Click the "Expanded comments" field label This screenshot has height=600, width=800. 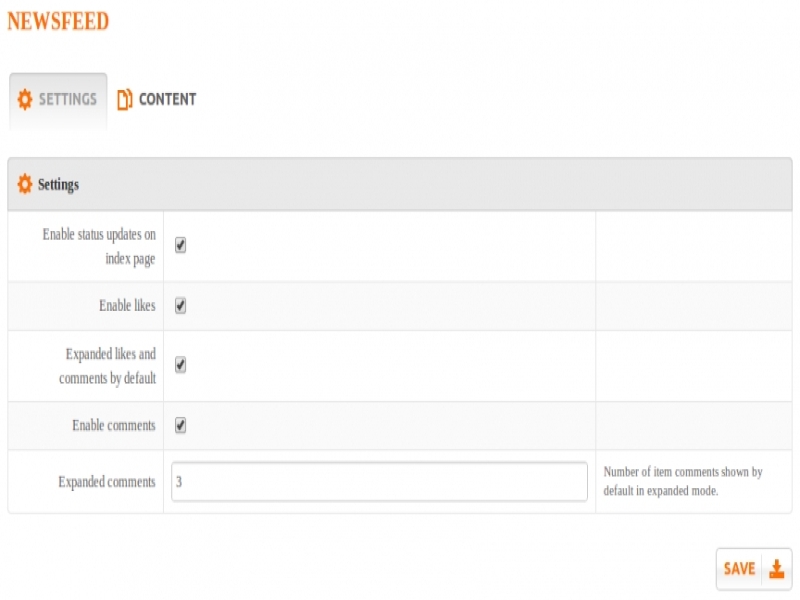107,482
